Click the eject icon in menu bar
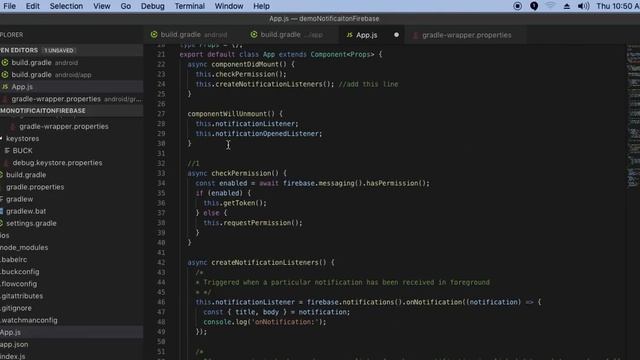Viewport: 640px width, 360px height. tap(567, 6)
